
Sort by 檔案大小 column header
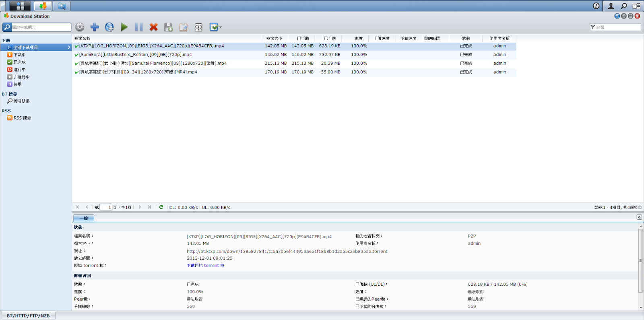(x=275, y=39)
